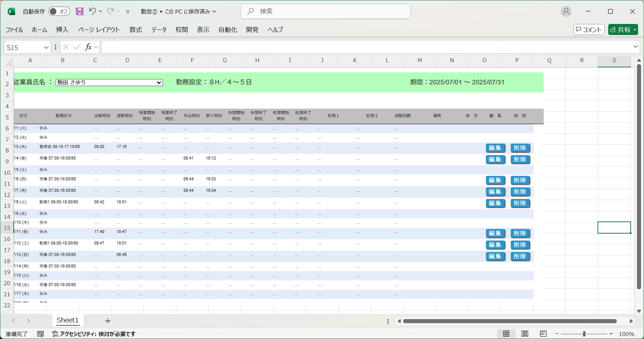Image resolution: width=644 pixels, height=339 pixels.
Task: Open the 挿入 ribbon tab
Action: click(62, 30)
